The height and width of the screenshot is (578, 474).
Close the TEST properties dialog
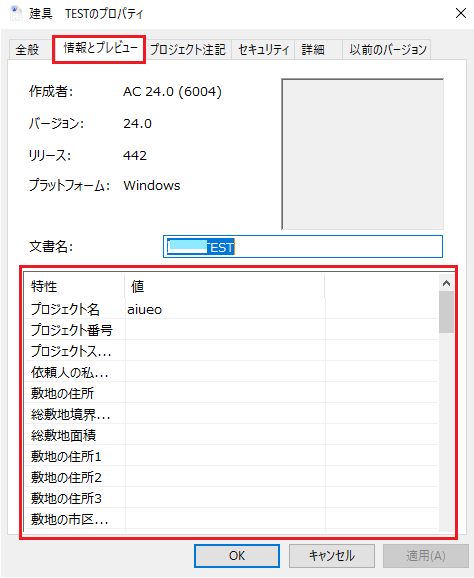point(460,14)
